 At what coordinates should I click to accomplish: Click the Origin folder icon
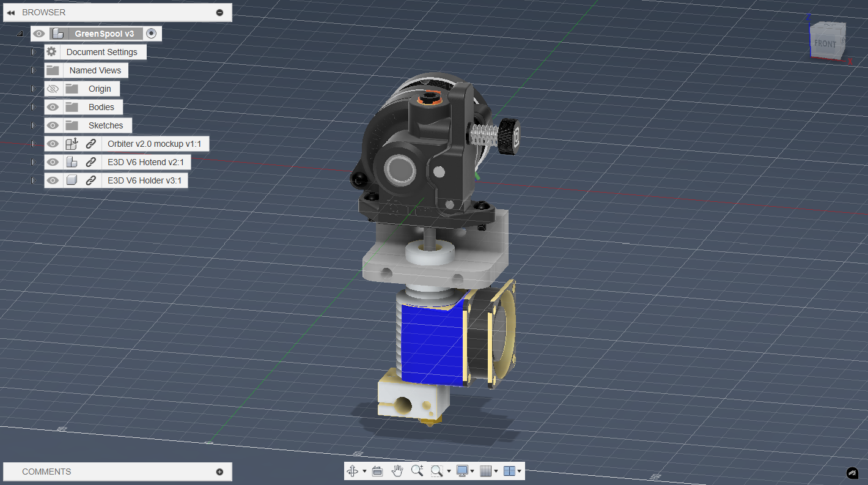pyautogui.click(x=72, y=89)
